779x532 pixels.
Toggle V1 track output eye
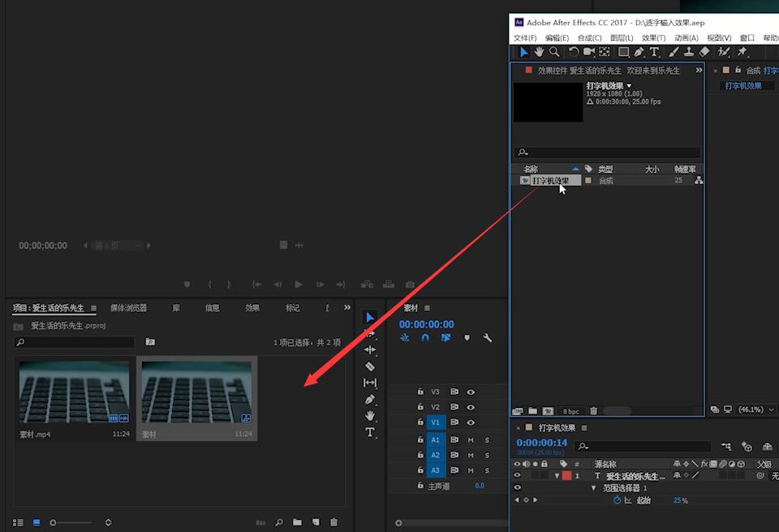471,423
